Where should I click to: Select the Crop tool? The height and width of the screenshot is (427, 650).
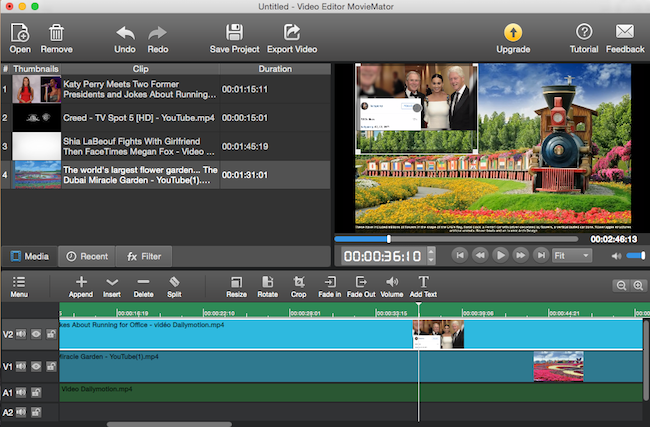pyautogui.click(x=298, y=287)
